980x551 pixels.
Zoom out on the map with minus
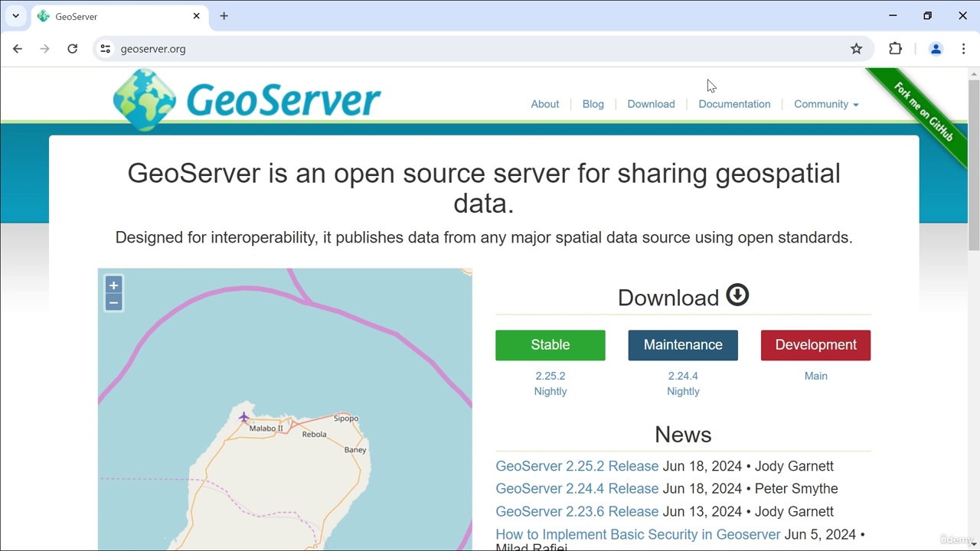click(x=113, y=303)
